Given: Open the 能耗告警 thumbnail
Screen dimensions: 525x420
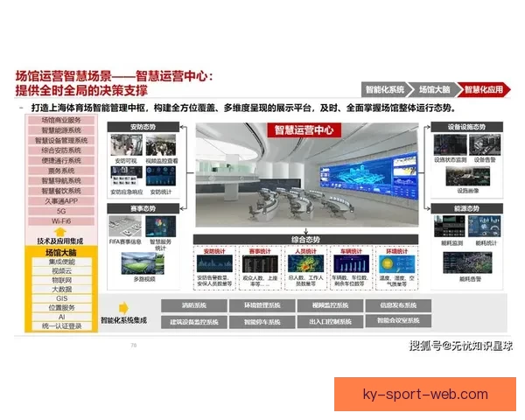Looking at the screenshot, I should click(467, 262).
